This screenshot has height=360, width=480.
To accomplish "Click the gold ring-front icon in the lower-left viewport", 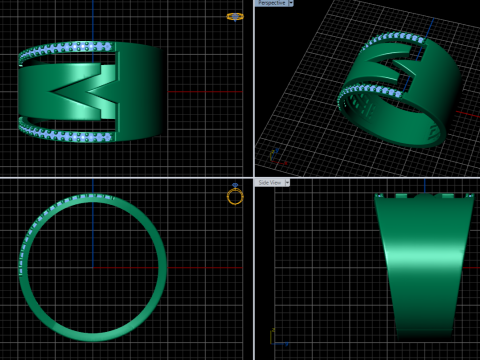I will (235, 194).
